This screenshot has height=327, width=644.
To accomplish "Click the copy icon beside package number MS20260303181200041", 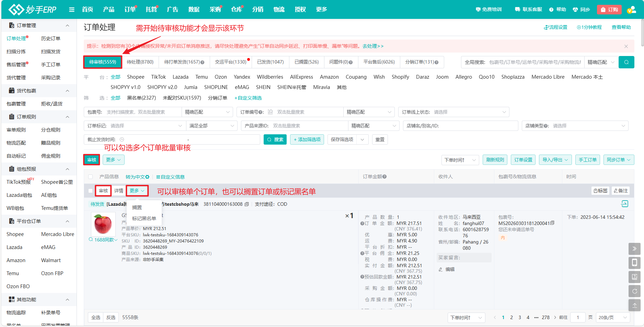I will [x=552, y=223].
